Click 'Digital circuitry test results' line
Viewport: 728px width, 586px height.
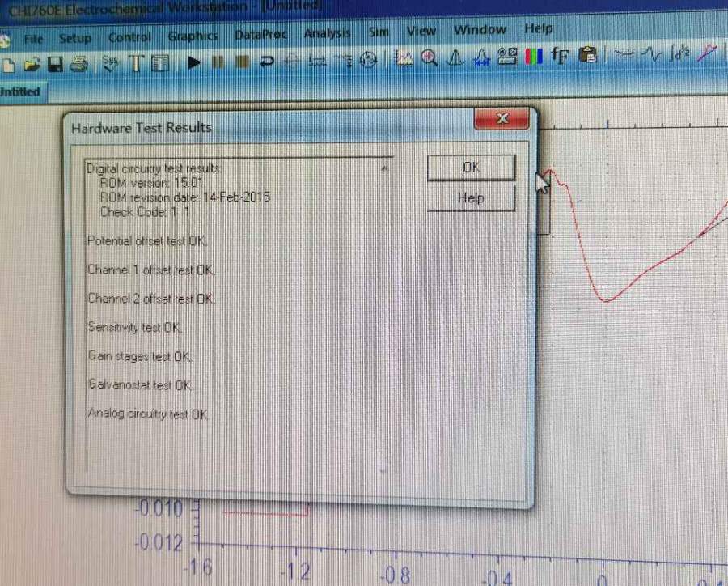pyautogui.click(x=154, y=168)
